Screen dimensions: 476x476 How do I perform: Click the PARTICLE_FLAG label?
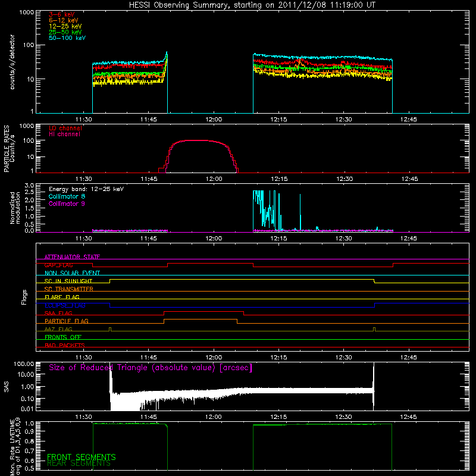(x=67, y=321)
